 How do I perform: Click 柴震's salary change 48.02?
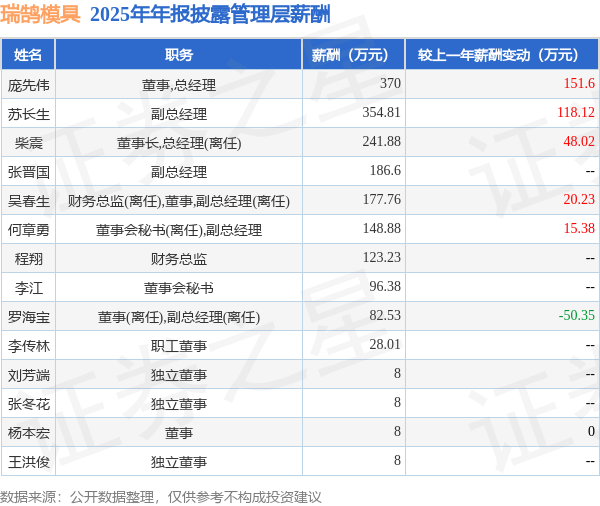coord(579,141)
